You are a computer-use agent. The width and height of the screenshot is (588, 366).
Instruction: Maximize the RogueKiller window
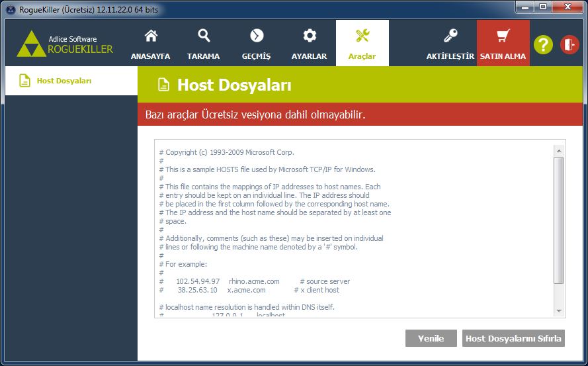click(x=543, y=7)
